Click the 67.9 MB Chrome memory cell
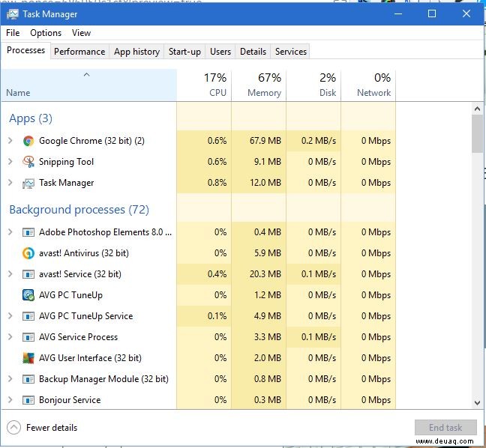This screenshot has width=486, height=448. [x=259, y=141]
